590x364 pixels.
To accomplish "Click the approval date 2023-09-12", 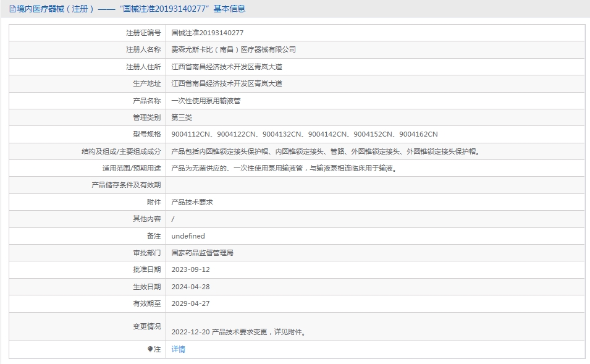I will tap(190, 269).
